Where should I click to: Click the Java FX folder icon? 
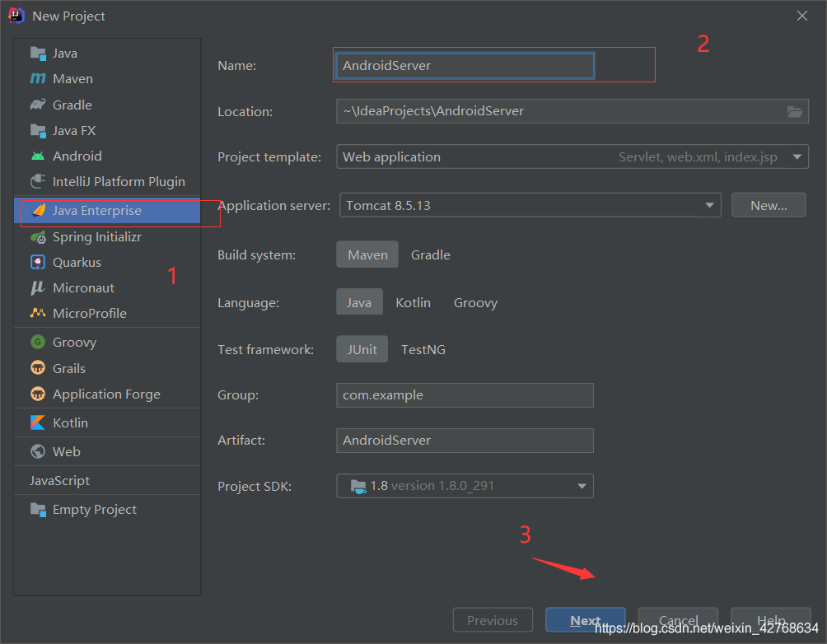tap(38, 130)
